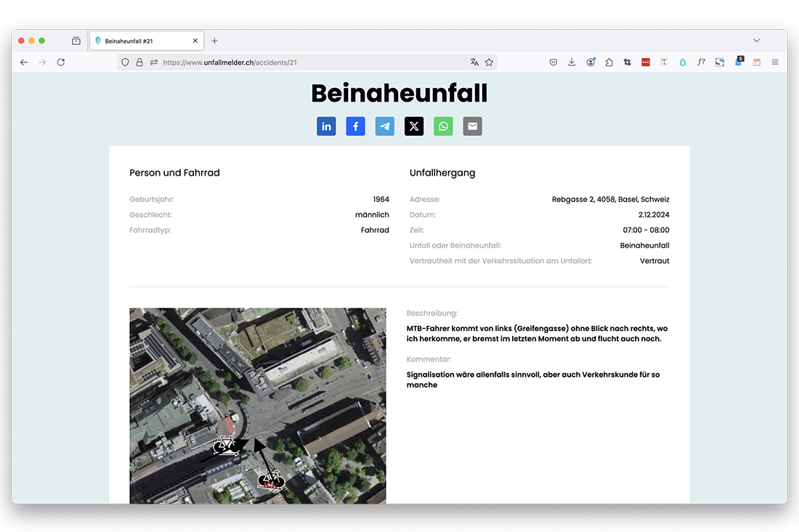Click the aerial accident map image
Screen dimensions: 799x532
tap(258, 406)
